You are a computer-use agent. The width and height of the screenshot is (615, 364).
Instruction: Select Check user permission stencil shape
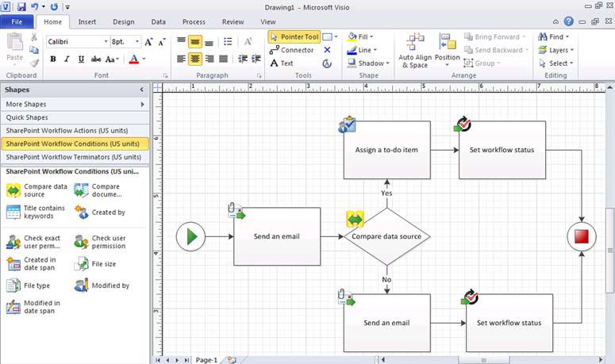tap(101, 242)
